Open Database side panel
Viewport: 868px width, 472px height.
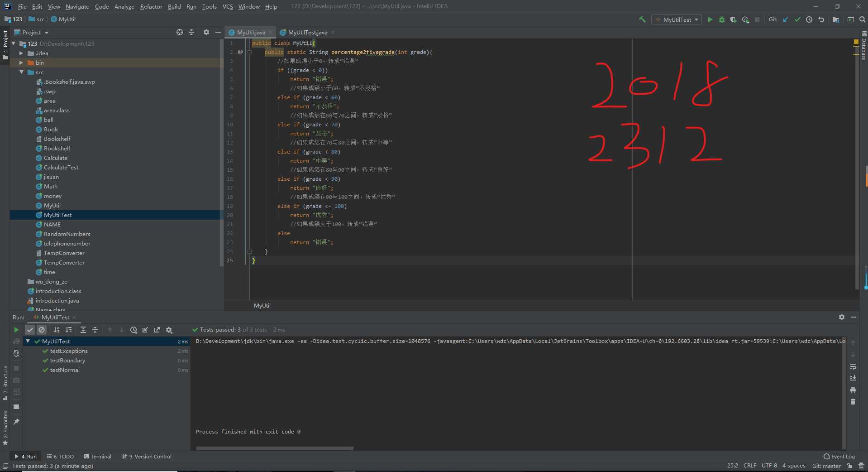pos(864,46)
